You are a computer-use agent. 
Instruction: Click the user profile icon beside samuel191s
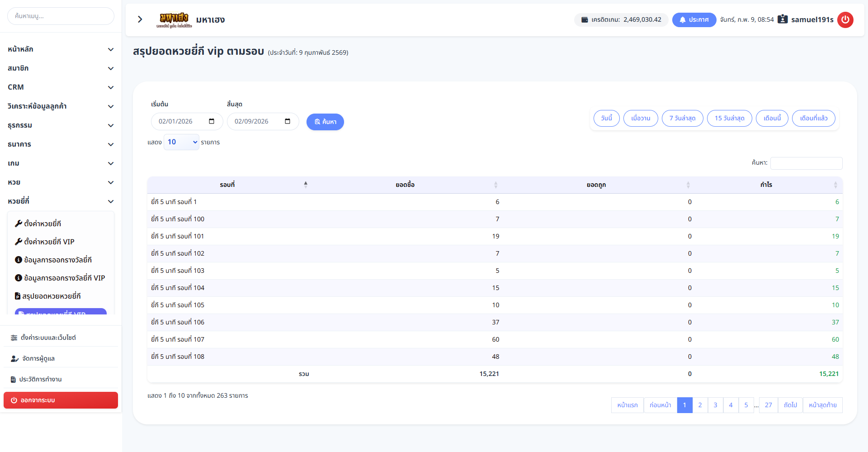[x=783, y=19]
